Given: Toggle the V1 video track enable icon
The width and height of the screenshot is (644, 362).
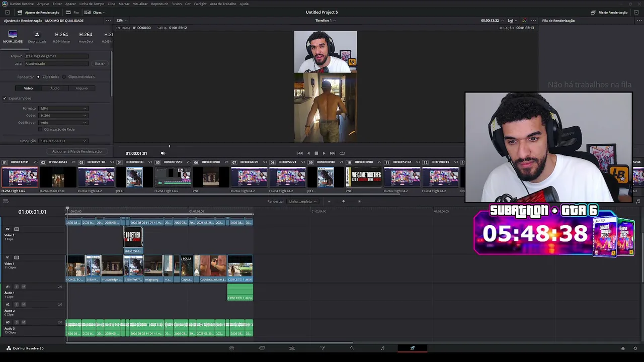Looking at the screenshot, I should [17, 257].
